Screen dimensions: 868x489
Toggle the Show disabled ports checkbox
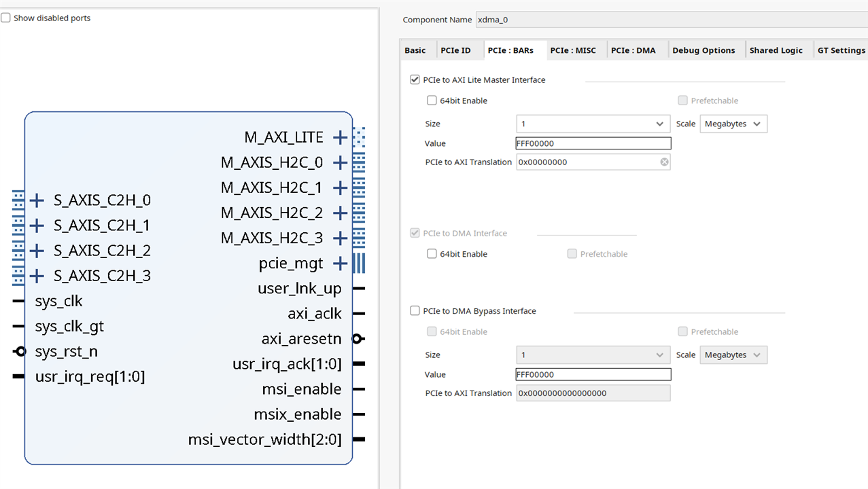[x=5, y=18]
